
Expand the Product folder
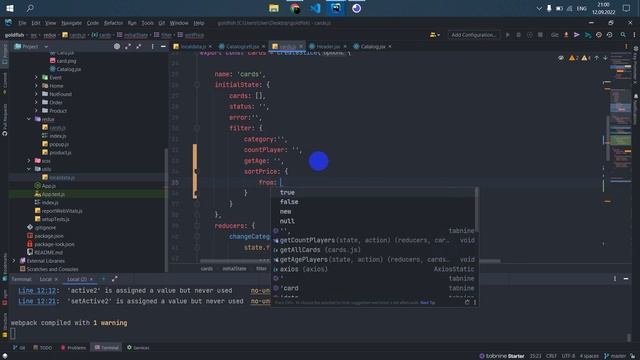pyautogui.click(x=36, y=111)
